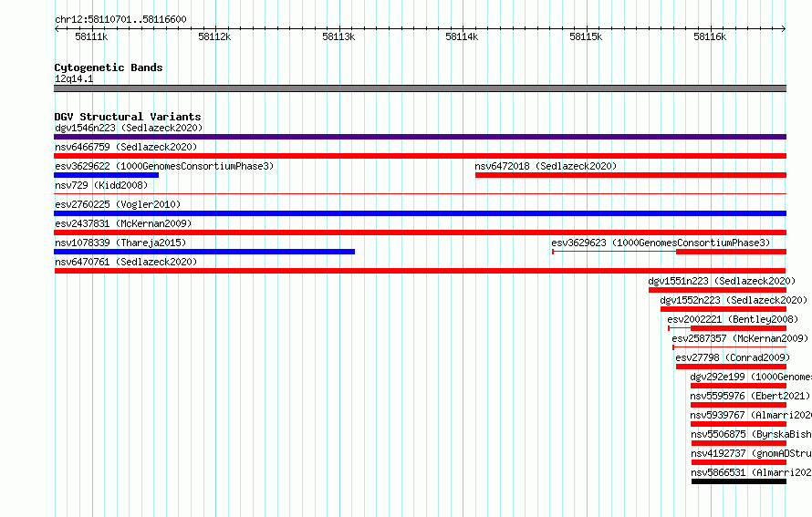
Task: Click the 58116k ruler tick label
Action: pos(710,36)
